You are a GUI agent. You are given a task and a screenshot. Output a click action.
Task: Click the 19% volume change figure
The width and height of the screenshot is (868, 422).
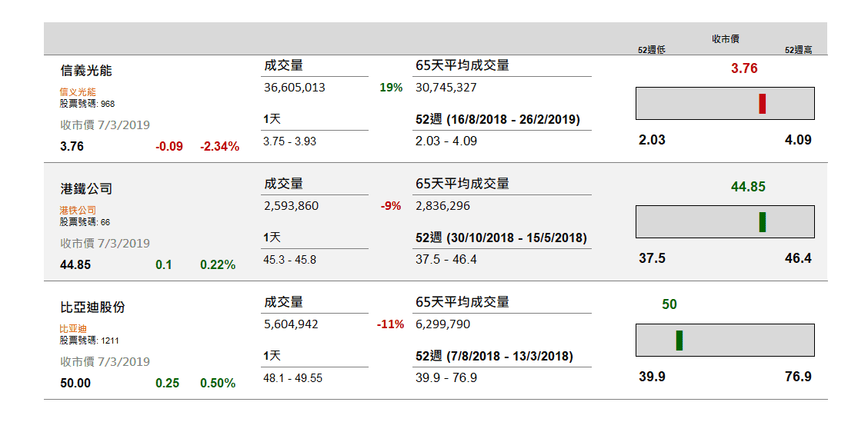[391, 88]
